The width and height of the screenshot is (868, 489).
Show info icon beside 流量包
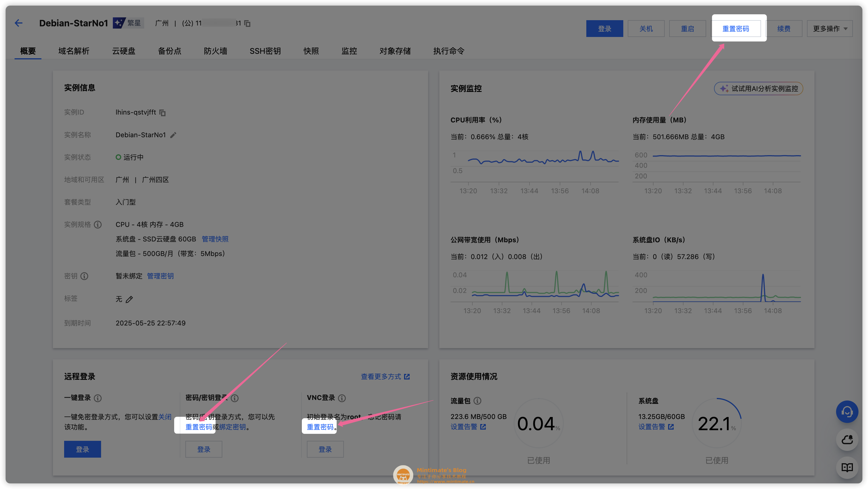[477, 401]
